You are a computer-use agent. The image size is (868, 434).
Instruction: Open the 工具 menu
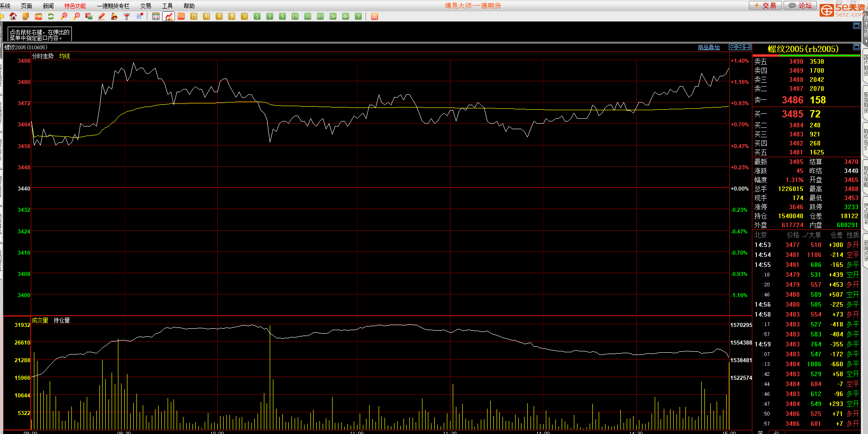[167, 6]
